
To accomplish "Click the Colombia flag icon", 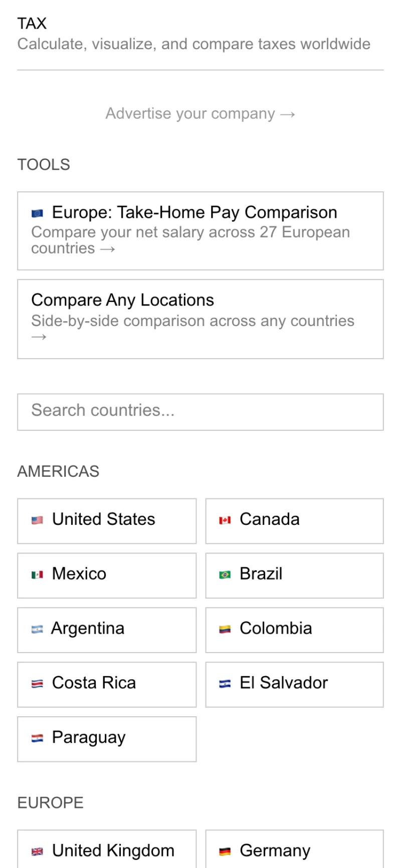I will click(x=225, y=630).
